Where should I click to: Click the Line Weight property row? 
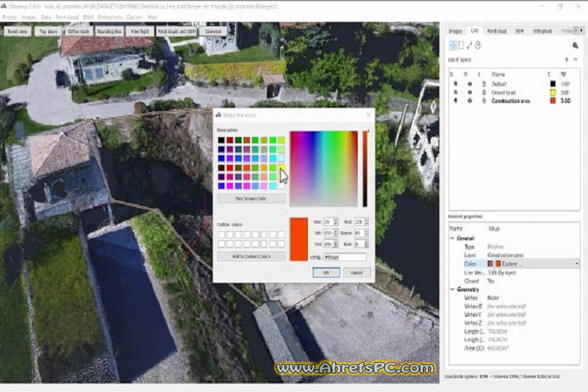point(514,273)
